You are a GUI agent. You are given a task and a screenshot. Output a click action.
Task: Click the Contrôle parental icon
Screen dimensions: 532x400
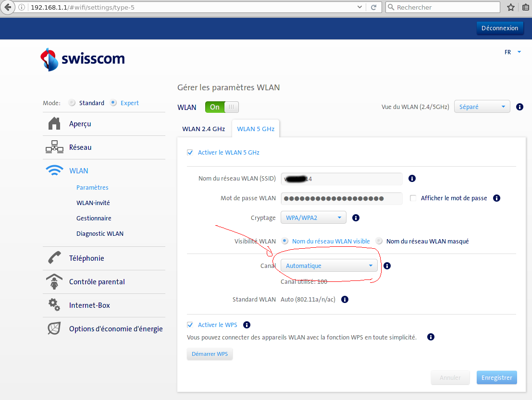pos(54,281)
